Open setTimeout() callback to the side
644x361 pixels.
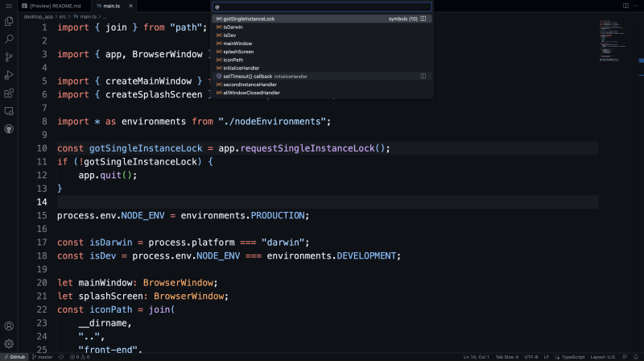tap(423, 77)
